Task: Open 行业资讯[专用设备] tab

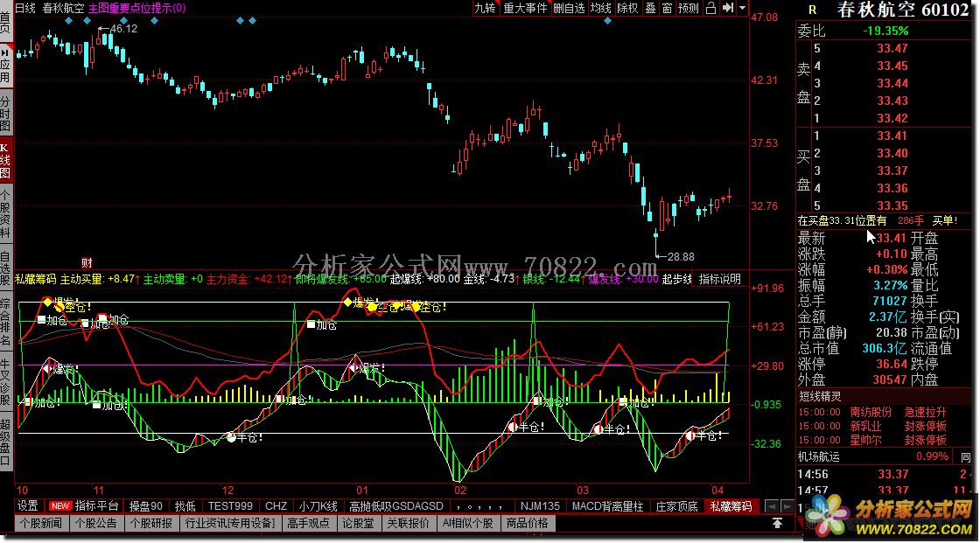Action: coord(230,523)
